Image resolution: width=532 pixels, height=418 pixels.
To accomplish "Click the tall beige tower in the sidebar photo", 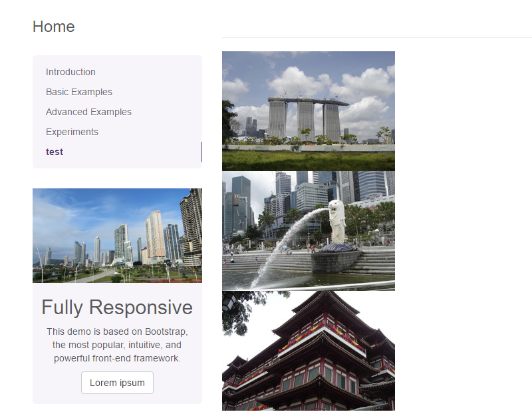I will click(x=154, y=236).
